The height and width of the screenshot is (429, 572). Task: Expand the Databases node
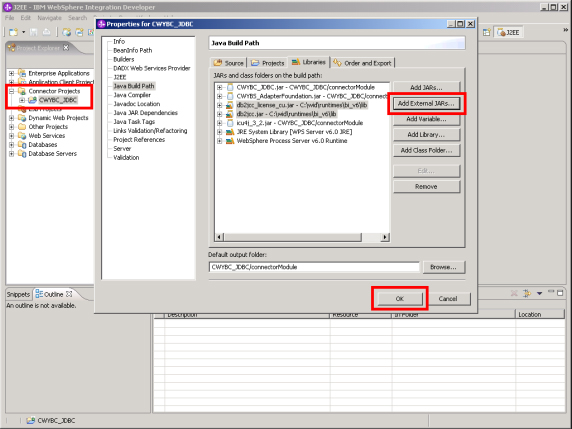[12, 145]
